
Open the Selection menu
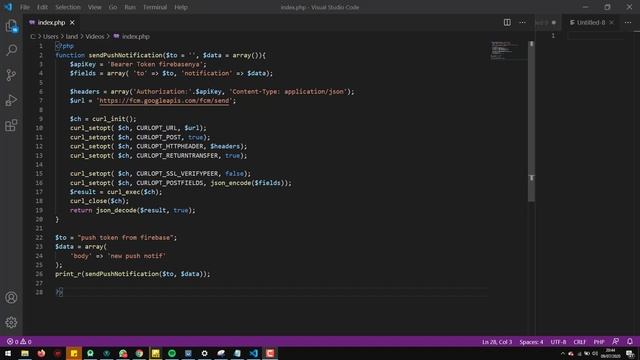(x=68, y=7)
